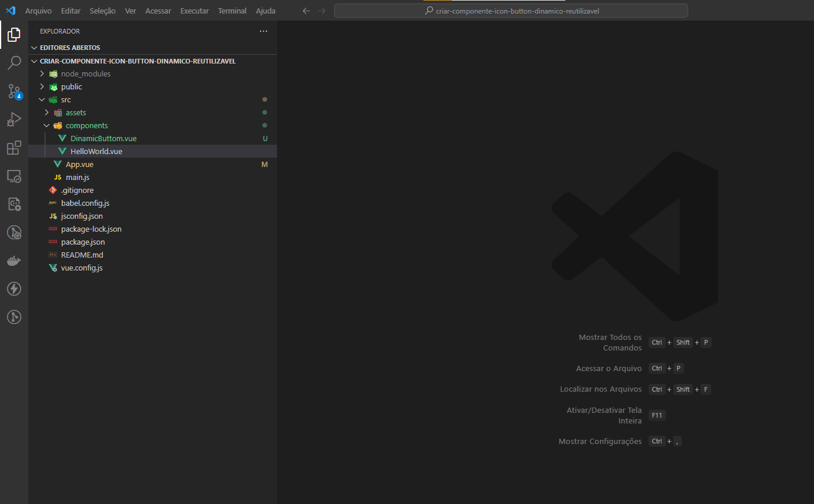Image resolution: width=814 pixels, height=504 pixels.
Task: Expand the Editores Abertos section
Action: [69, 48]
